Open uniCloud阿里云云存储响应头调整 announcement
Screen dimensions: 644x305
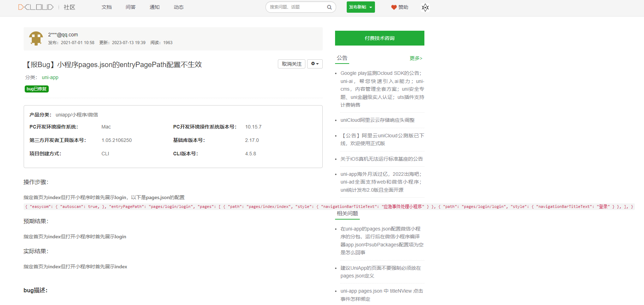click(x=377, y=120)
